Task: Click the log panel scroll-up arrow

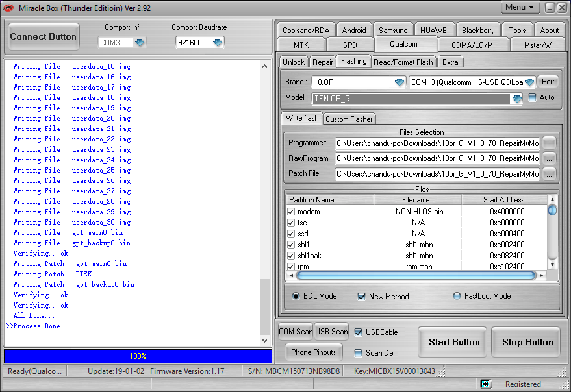Action: pyautogui.click(x=265, y=66)
